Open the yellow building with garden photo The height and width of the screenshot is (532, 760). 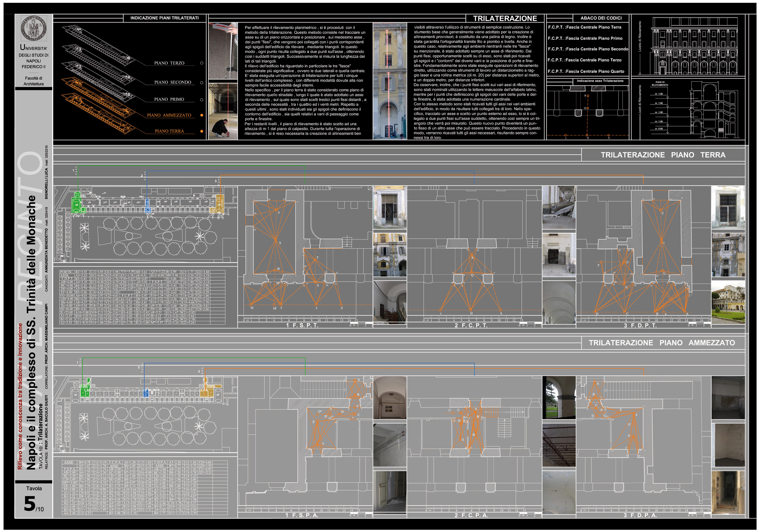[x=728, y=302]
